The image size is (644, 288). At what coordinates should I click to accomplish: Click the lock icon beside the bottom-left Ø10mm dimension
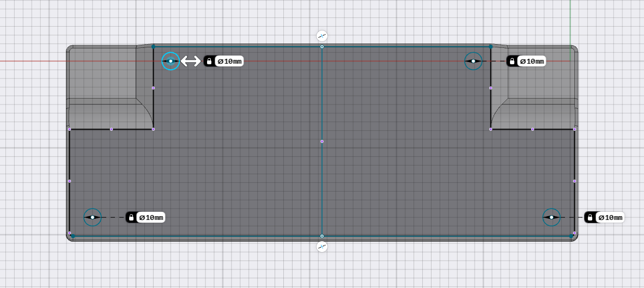[131, 217]
